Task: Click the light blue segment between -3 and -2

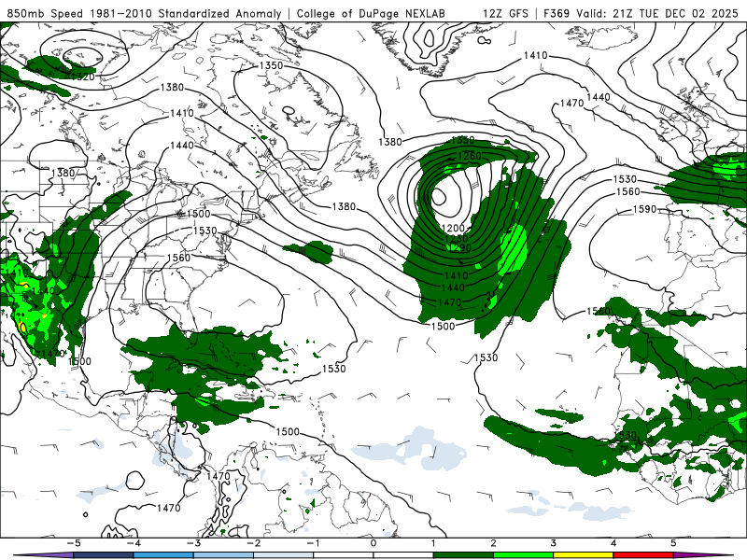Action: 223,555
